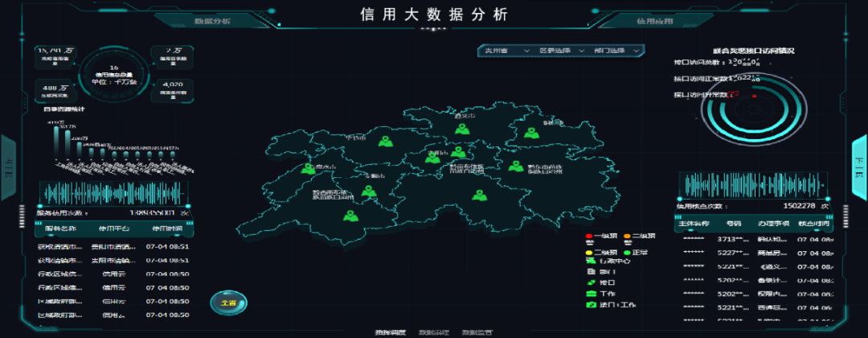The width and height of the screenshot is (868, 338).
Task: Click the tallest bar in 目录资源统计 chart
Action: click(56, 143)
